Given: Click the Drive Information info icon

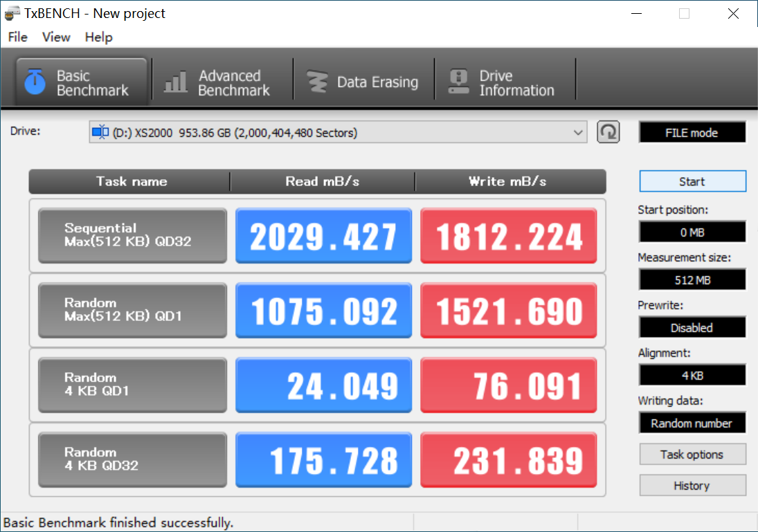Looking at the screenshot, I should (x=458, y=80).
